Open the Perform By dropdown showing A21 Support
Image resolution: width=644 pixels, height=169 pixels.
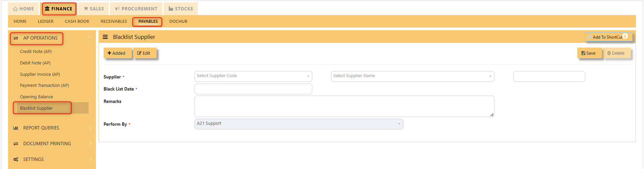(299, 124)
